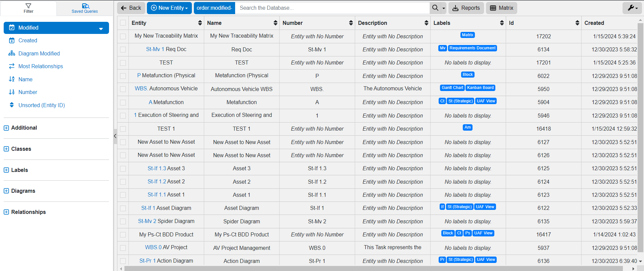Select Created sort option

click(28, 40)
